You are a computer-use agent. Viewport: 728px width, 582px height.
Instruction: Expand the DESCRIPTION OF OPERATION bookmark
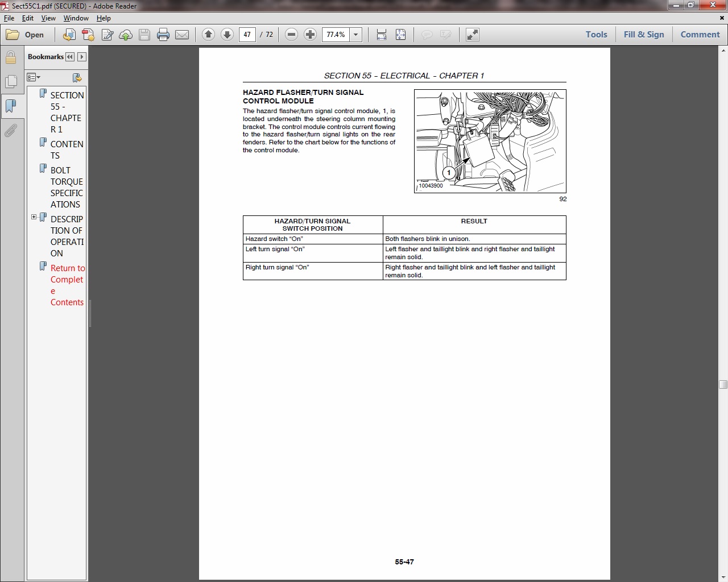coord(34,217)
